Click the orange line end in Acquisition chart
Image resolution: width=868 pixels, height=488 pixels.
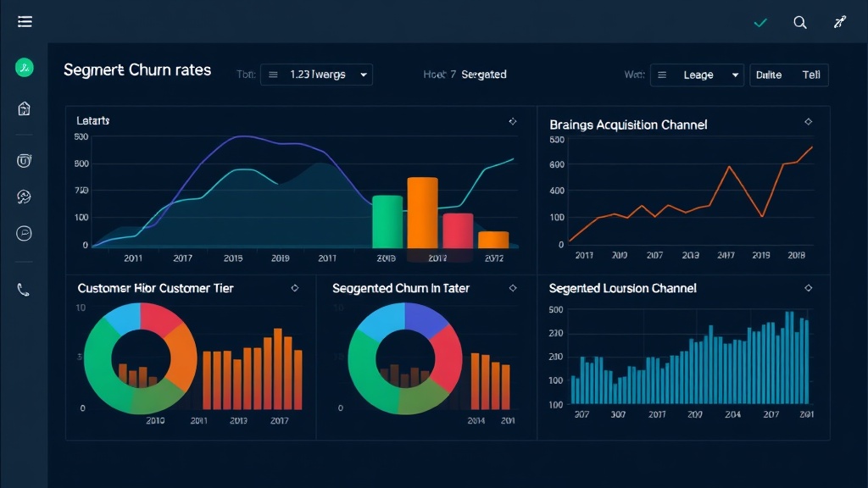point(811,147)
